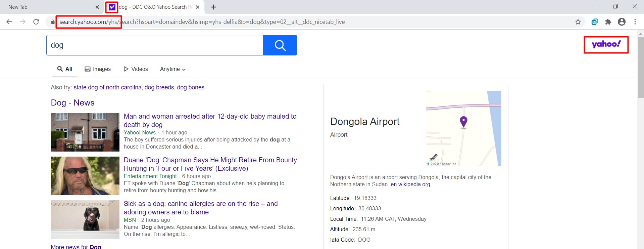Click the black dog news thumbnail
This screenshot has width=644, height=249.
[85, 219]
